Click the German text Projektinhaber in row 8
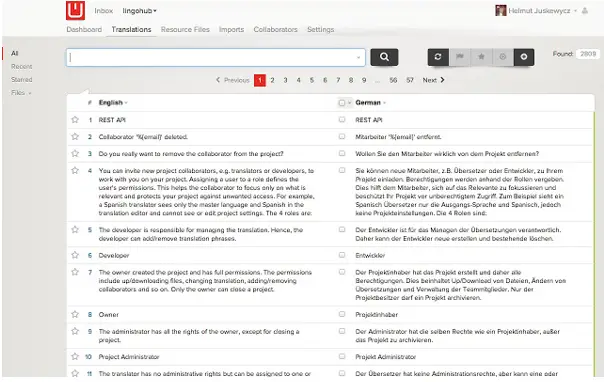Image resolution: width=604 pixels, height=382 pixels. pos(376,315)
